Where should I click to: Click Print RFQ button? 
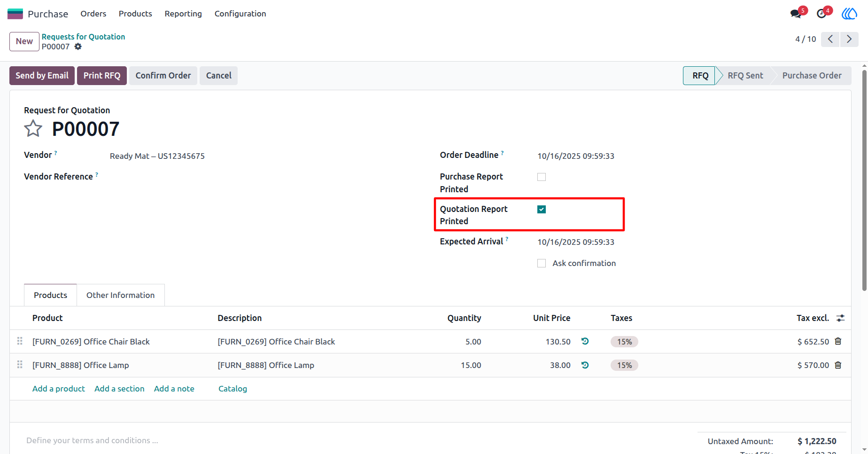pyautogui.click(x=102, y=76)
